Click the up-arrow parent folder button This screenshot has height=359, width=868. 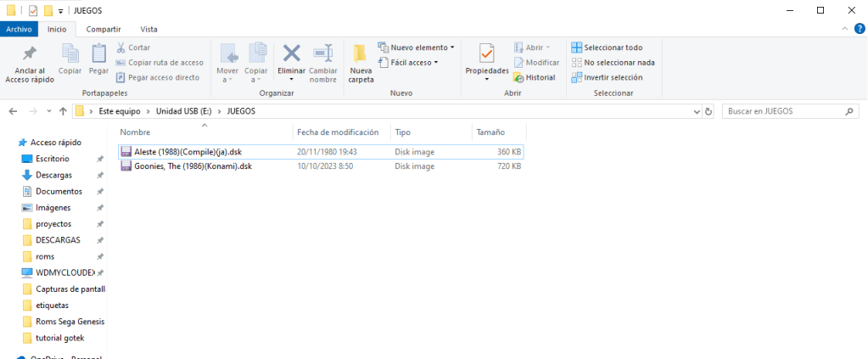63,111
